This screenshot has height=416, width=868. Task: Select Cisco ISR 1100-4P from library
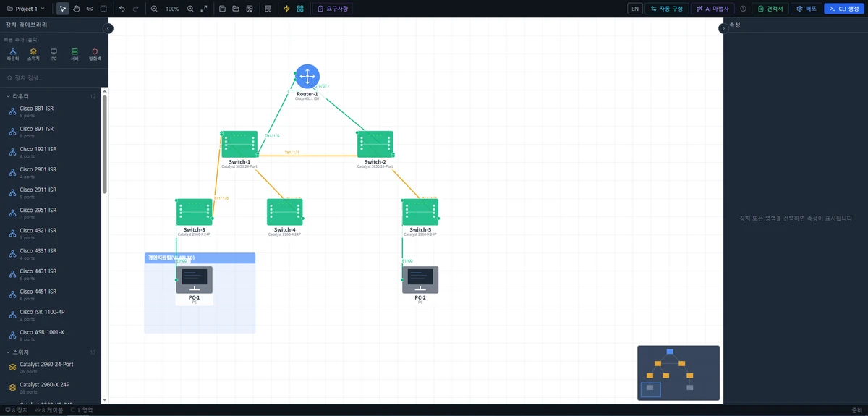pos(51,315)
